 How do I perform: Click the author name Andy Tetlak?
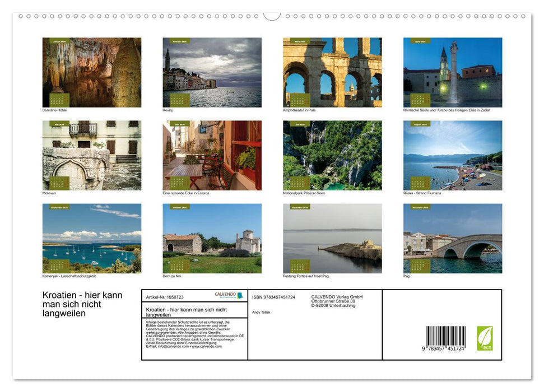tap(261, 314)
